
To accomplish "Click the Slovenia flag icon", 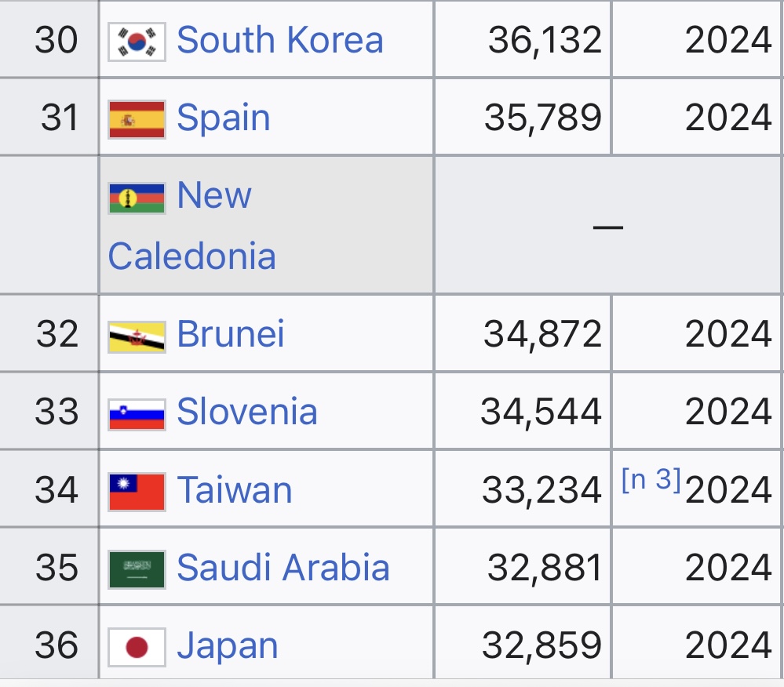I will point(137,413).
